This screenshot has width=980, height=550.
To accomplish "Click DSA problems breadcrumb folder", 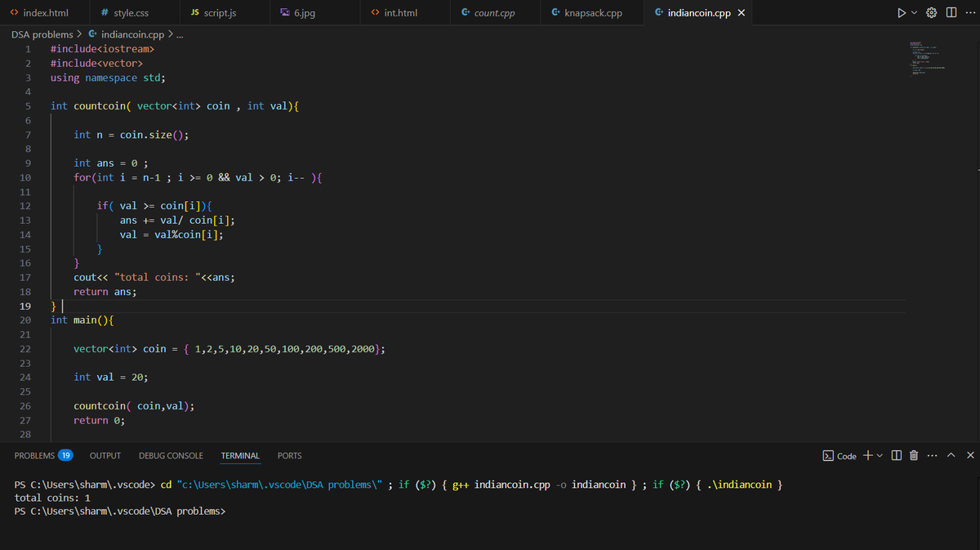I will [x=42, y=34].
